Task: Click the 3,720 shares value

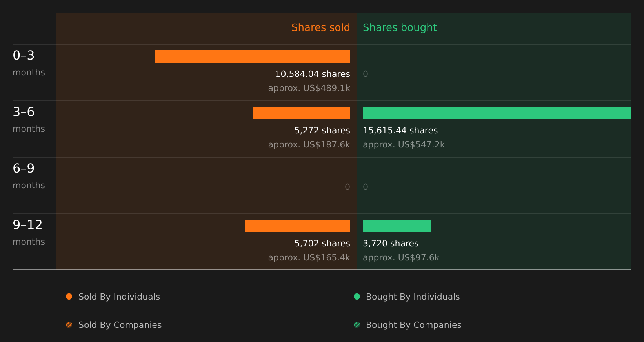Action: (391, 243)
